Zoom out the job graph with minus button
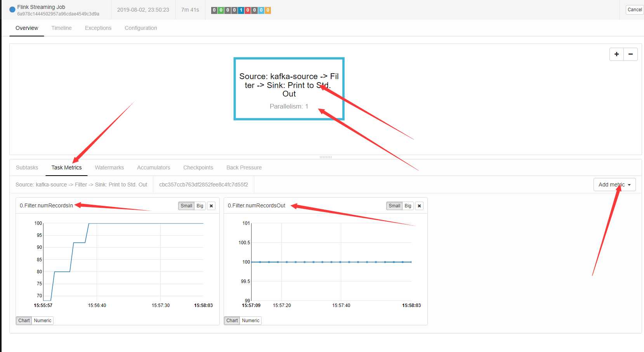The width and height of the screenshot is (644, 352). [x=630, y=54]
